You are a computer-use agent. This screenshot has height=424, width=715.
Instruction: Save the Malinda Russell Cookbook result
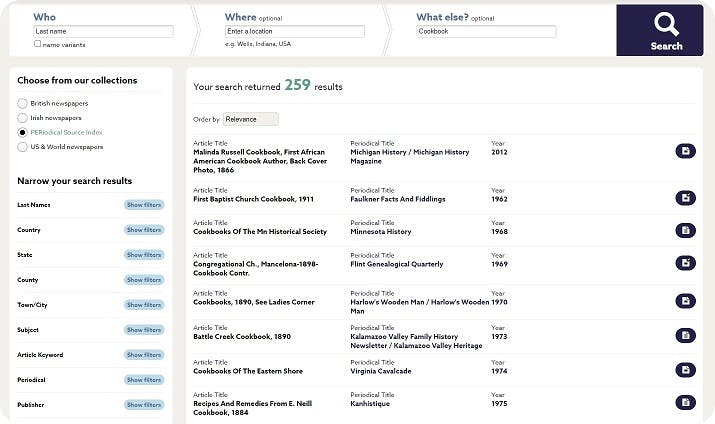[x=685, y=151]
